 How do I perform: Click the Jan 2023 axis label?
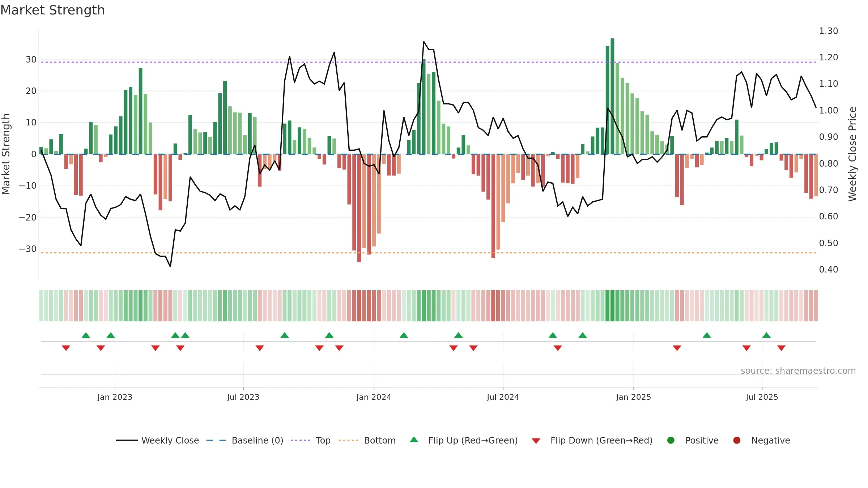point(115,397)
